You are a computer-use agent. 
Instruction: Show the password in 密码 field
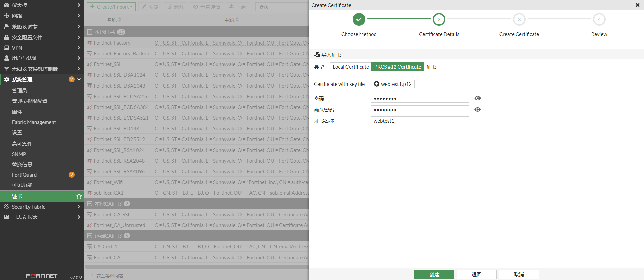click(478, 98)
